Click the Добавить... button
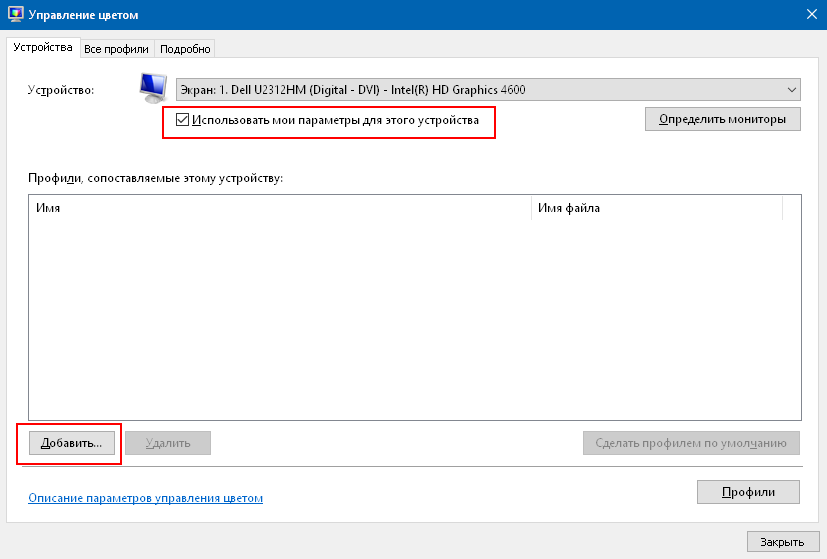This screenshot has width=827, height=559. pos(72,442)
